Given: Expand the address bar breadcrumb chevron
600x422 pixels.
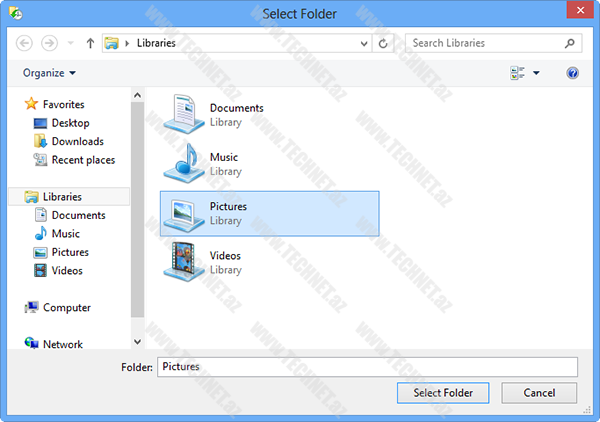Looking at the screenshot, I should (x=127, y=43).
